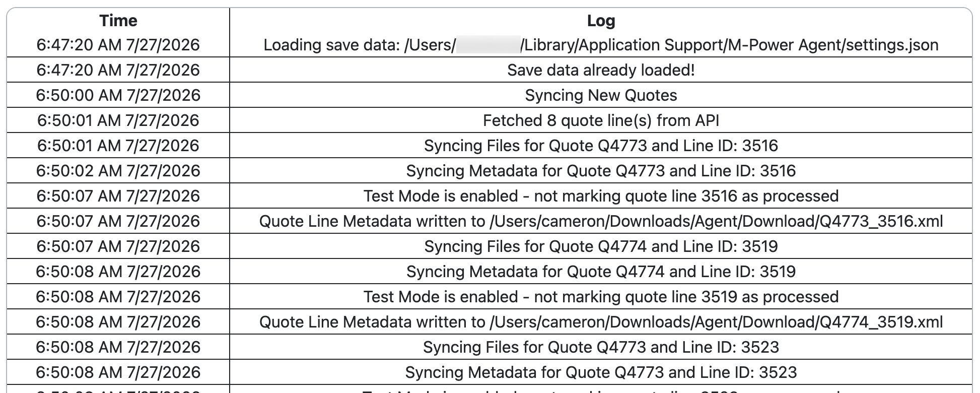Screen dimensions: 980x393
Task: Click the 6:50:00 AM timestamp cell
Action: [118, 95]
